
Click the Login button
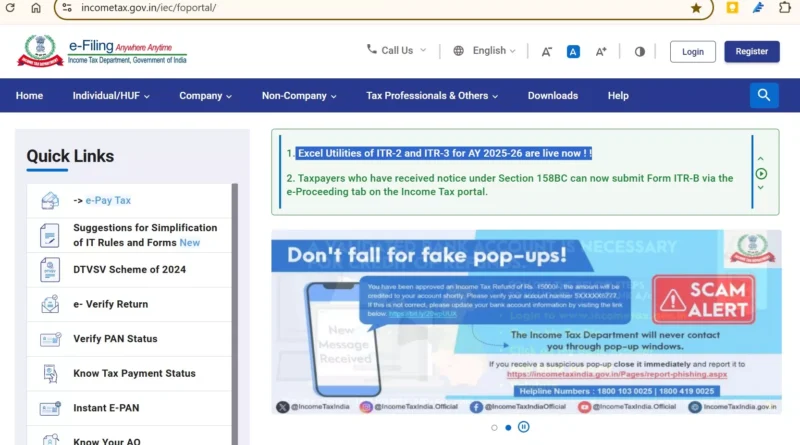(x=692, y=51)
